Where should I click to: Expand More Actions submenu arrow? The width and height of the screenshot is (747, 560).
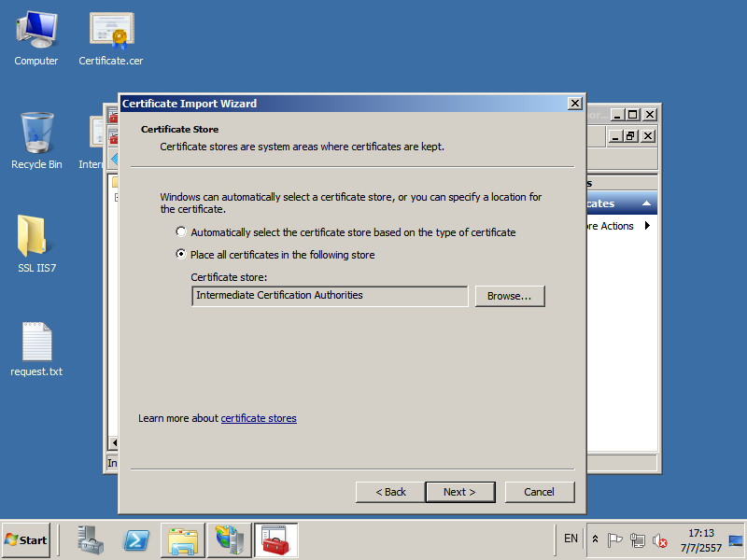click(648, 226)
